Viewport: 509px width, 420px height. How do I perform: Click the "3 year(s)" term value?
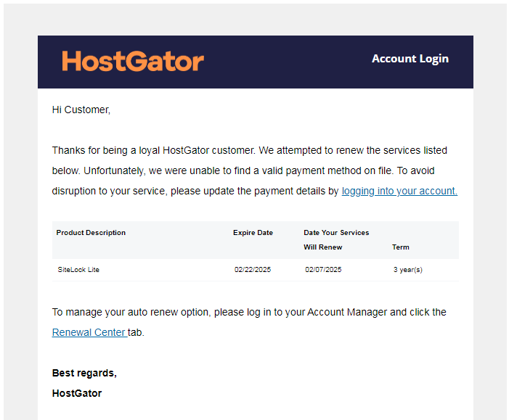tap(407, 270)
